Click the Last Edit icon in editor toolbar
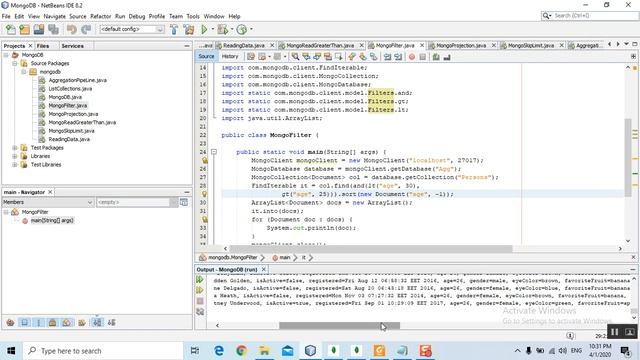This screenshot has width=640, height=360. point(251,57)
